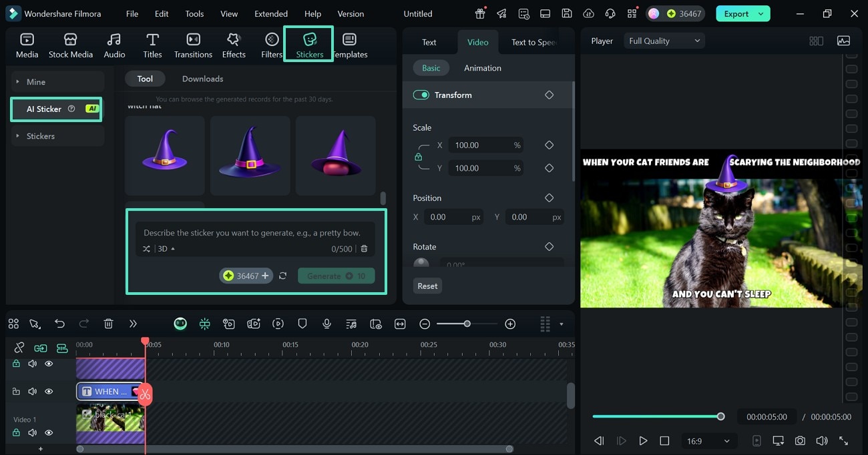Toggle the Video 1 track lock

[x=16, y=432]
